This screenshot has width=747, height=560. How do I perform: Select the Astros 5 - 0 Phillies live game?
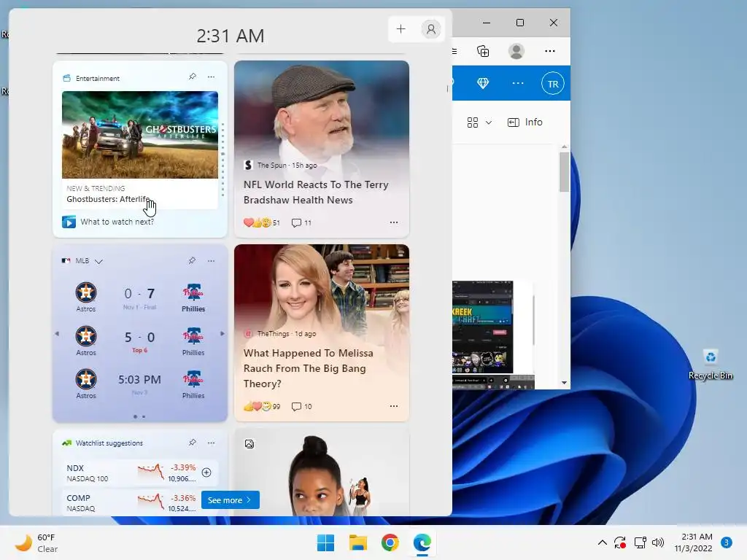(139, 341)
